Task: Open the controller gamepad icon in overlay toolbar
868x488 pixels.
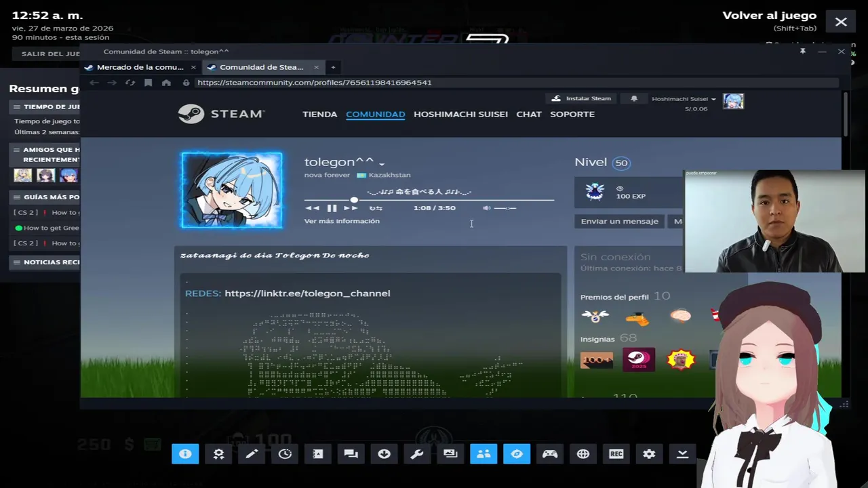Action: pos(550,454)
